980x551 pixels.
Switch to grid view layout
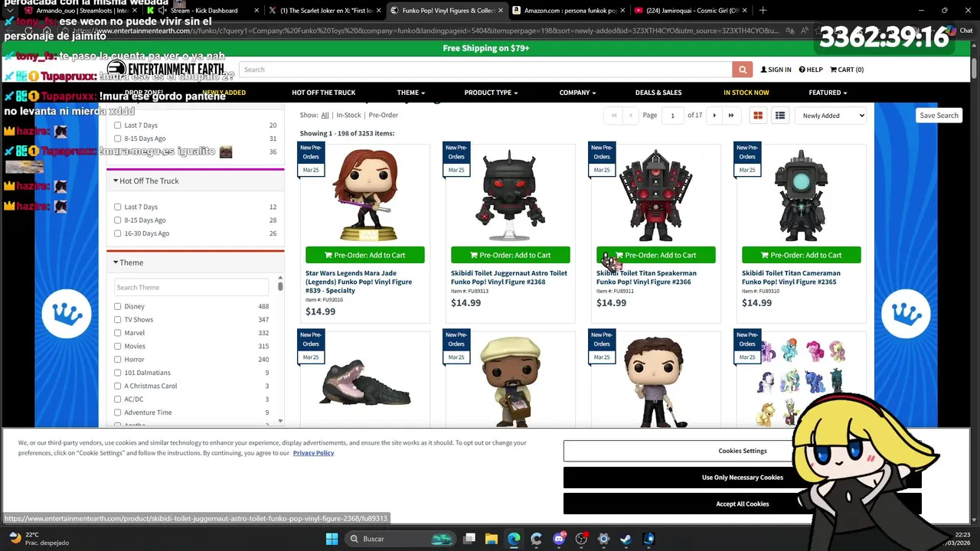758,116
